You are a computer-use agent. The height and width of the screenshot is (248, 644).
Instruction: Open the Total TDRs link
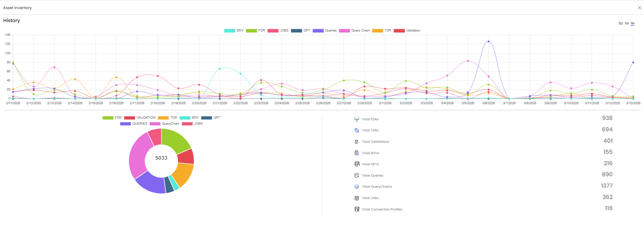pos(370,130)
